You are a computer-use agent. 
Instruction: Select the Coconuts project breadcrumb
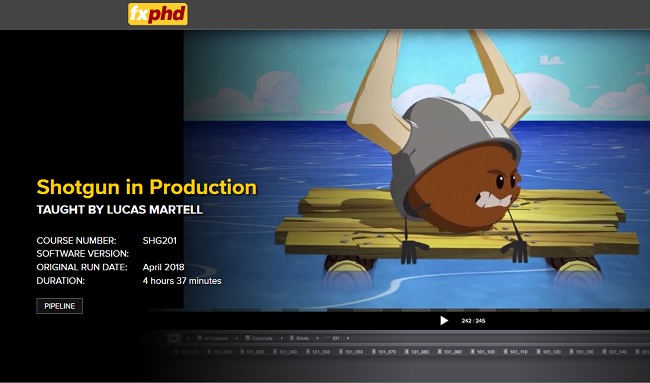pyautogui.click(x=259, y=338)
